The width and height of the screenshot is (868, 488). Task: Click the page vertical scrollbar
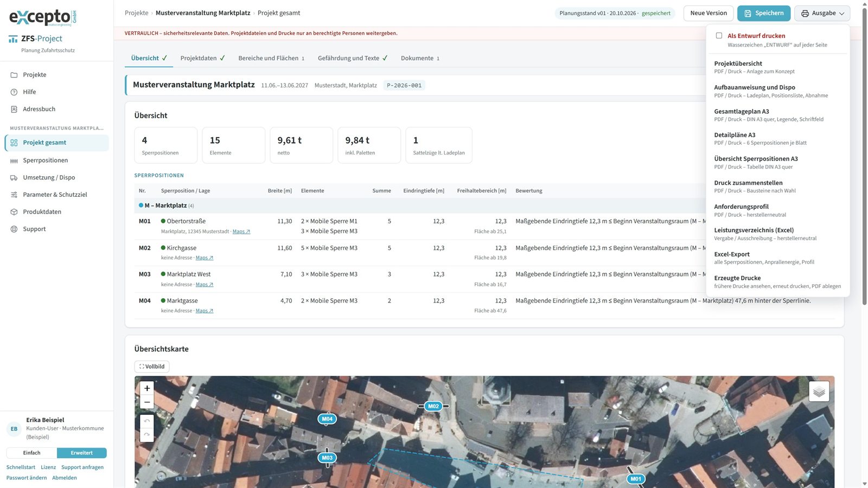click(x=864, y=157)
